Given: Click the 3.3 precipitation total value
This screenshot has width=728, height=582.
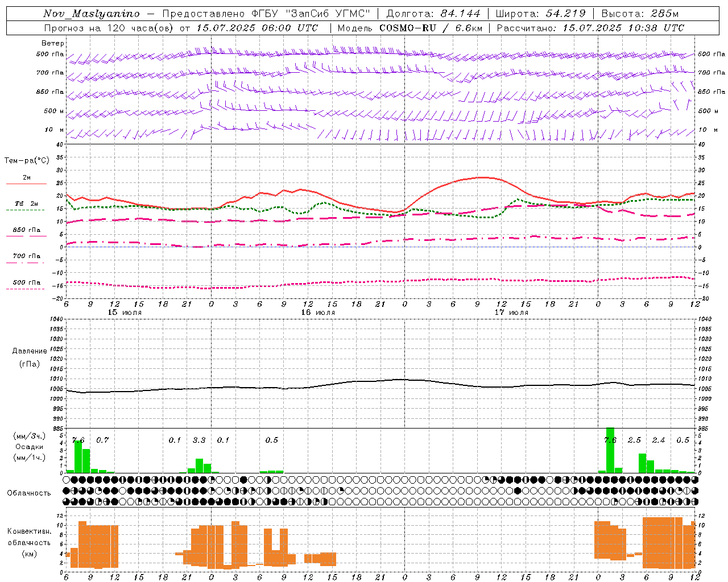Looking at the screenshot, I should pos(199,440).
